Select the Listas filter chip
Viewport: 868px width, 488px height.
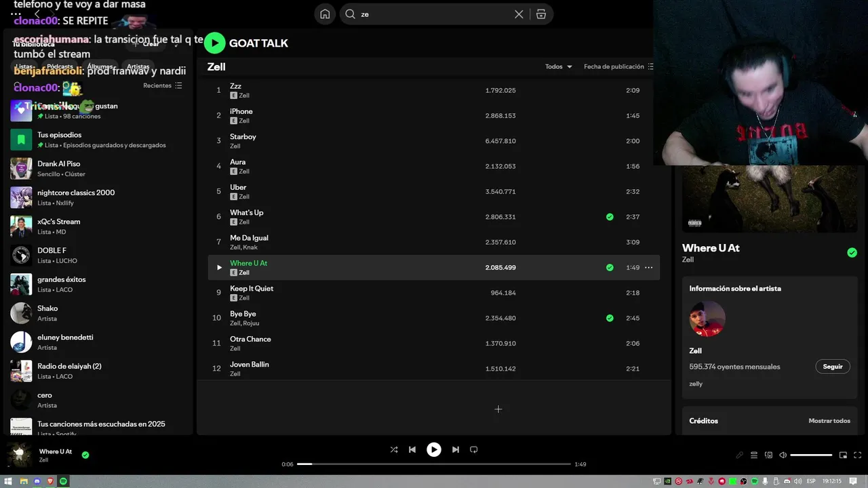pyautogui.click(x=24, y=66)
